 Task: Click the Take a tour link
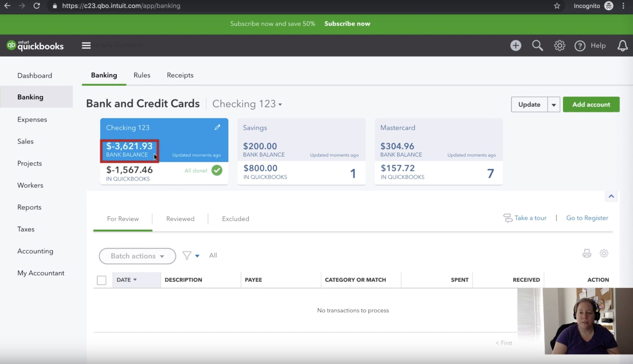(x=530, y=218)
